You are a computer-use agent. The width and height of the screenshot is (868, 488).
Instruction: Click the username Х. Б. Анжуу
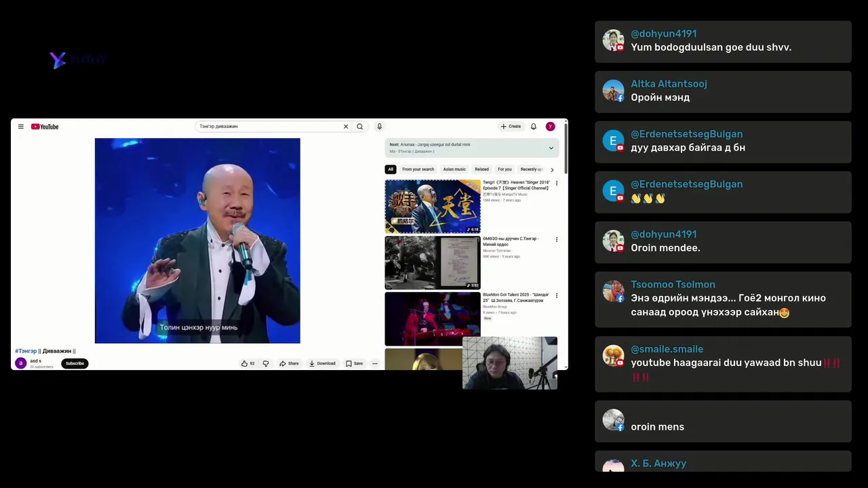click(658, 464)
